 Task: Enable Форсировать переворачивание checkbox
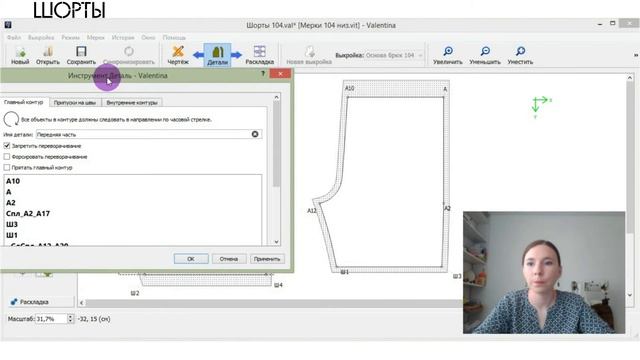point(7,157)
